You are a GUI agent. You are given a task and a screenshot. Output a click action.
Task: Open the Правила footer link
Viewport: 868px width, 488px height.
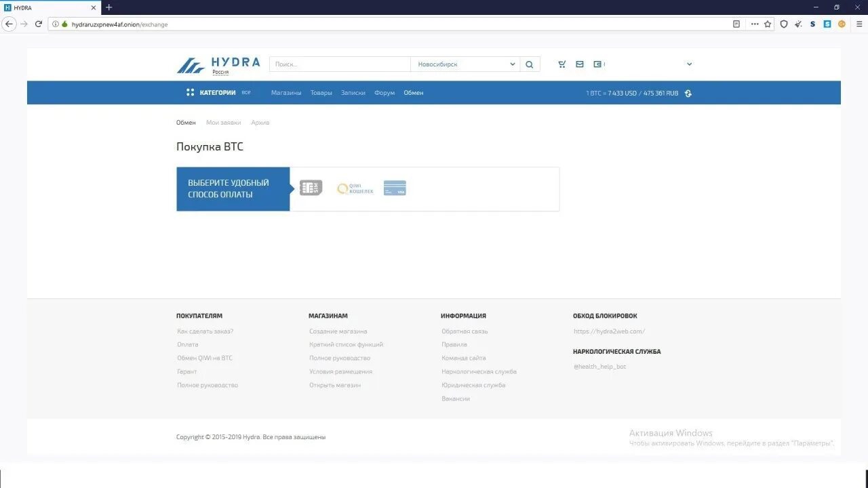[x=454, y=344]
